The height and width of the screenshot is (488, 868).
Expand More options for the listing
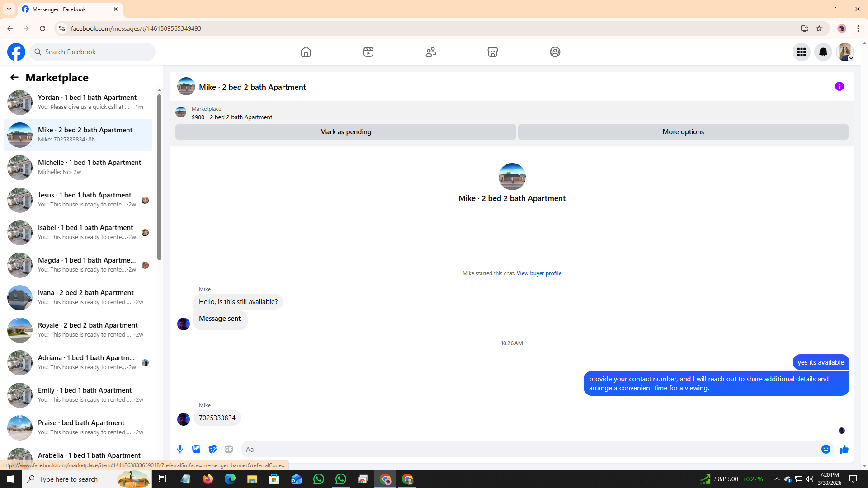[683, 132]
